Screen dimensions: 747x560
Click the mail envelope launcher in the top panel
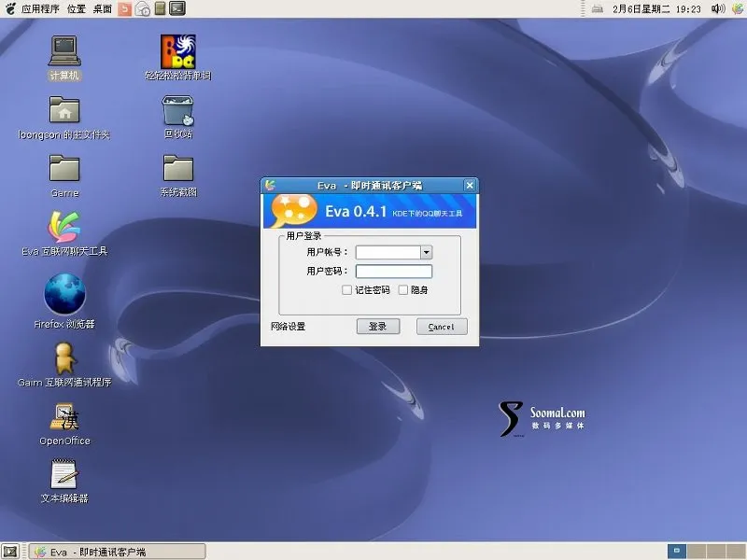(x=143, y=8)
